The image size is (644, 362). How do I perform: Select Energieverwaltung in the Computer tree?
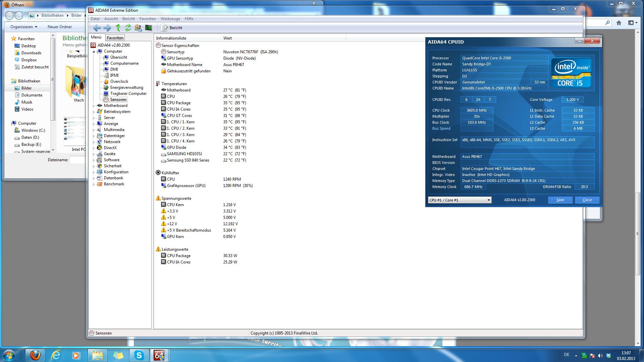click(x=126, y=87)
